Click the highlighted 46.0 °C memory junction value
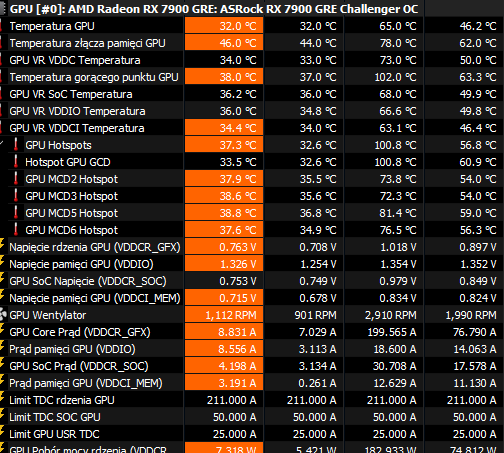The image size is (504, 453). pyautogui.click(x=238, y=43)
